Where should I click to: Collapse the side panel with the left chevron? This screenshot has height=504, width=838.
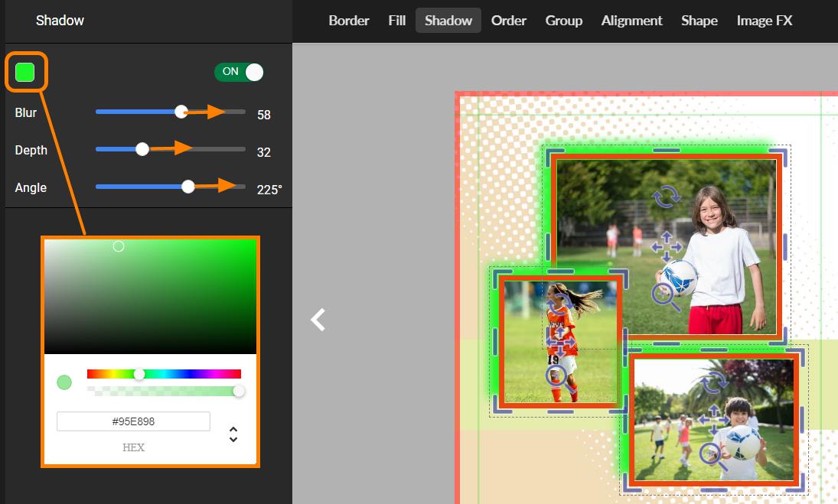coord(318,320)
